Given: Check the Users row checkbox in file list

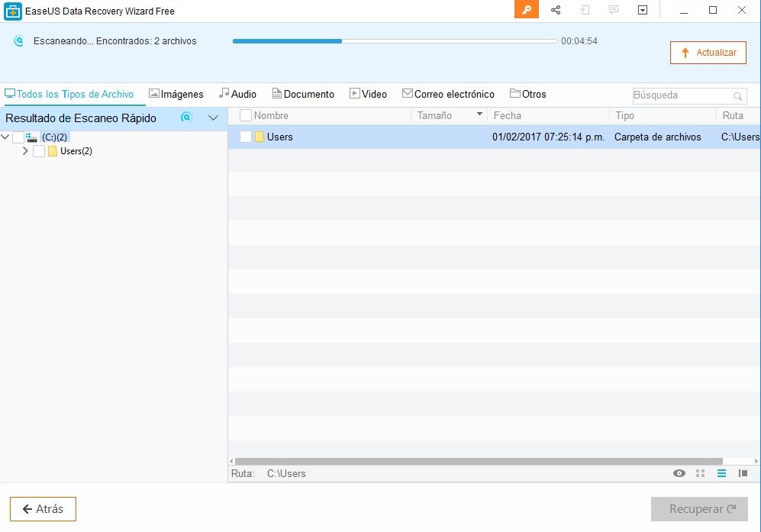Looking at the screenshot, I should coord(246,137).
